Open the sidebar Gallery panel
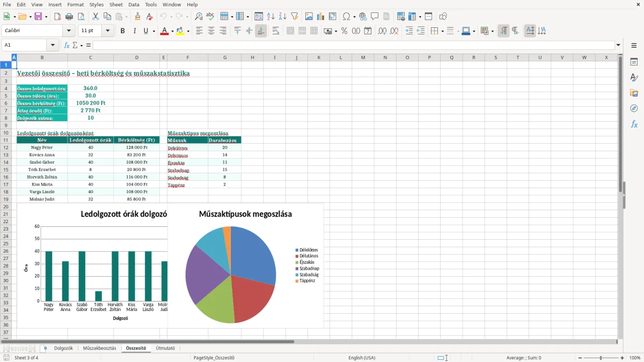The image size is (644, 362). (x=634, y=93)
